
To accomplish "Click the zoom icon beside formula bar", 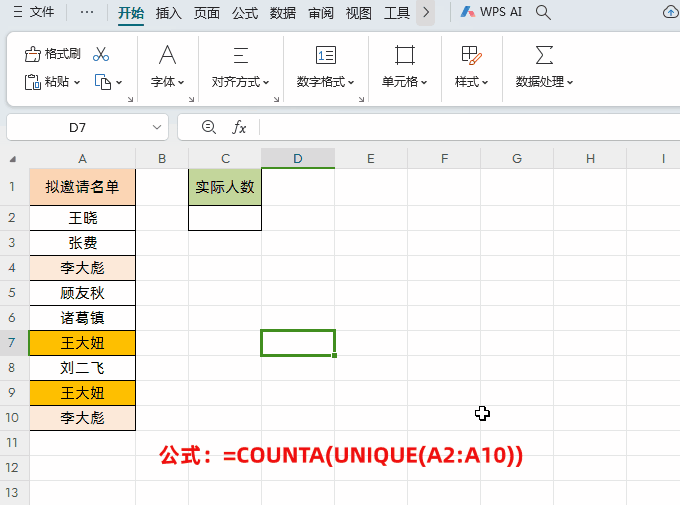I will pos(209,127).
